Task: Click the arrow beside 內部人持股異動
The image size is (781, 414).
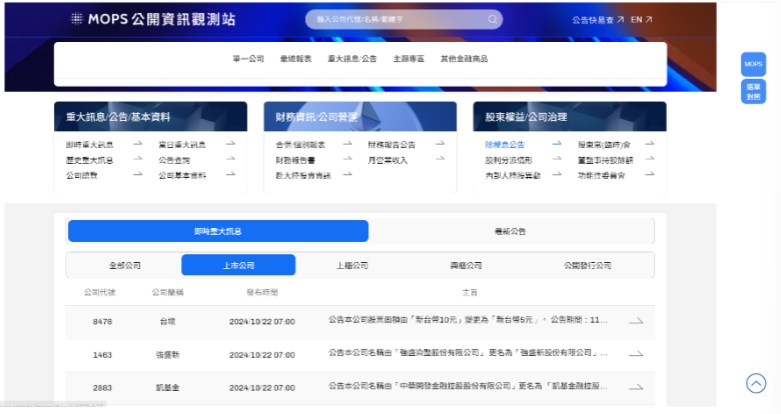Action: 557,174
